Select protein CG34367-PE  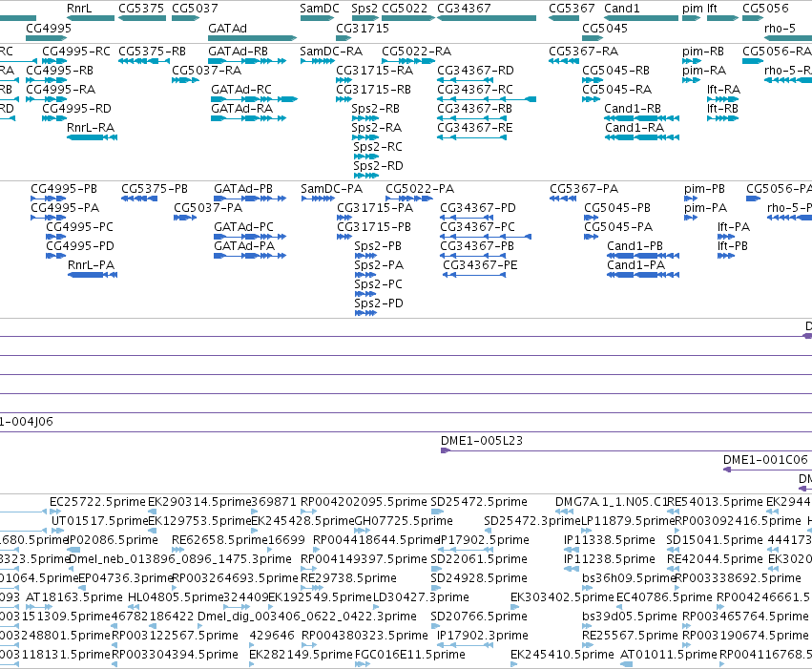(480, 265)
